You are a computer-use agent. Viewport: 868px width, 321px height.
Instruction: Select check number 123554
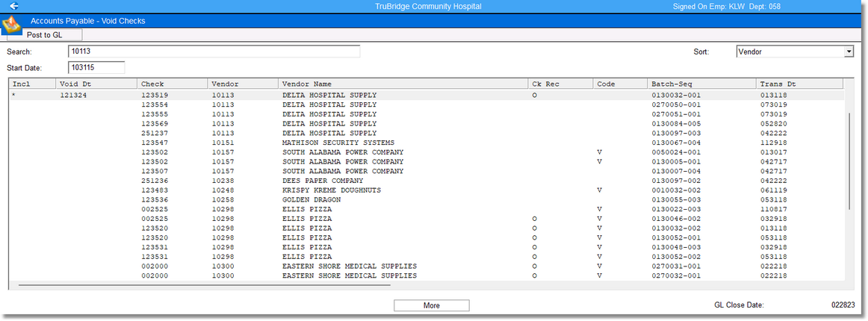click(x=153, y=105)
